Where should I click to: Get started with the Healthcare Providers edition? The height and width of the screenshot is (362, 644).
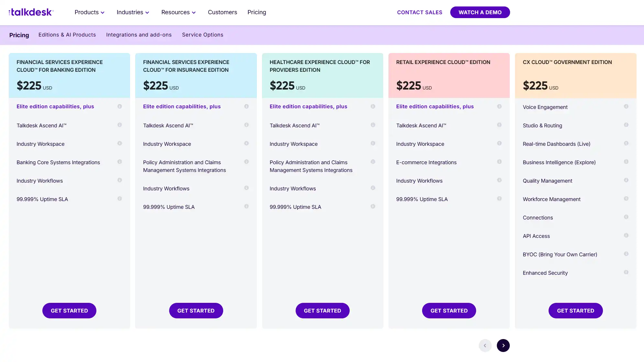point(322,311)
